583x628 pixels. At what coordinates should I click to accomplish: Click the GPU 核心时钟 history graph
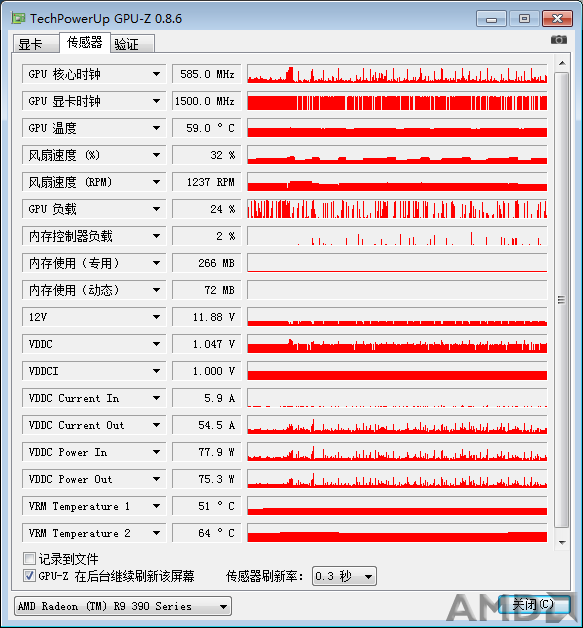tap(397, 74)
